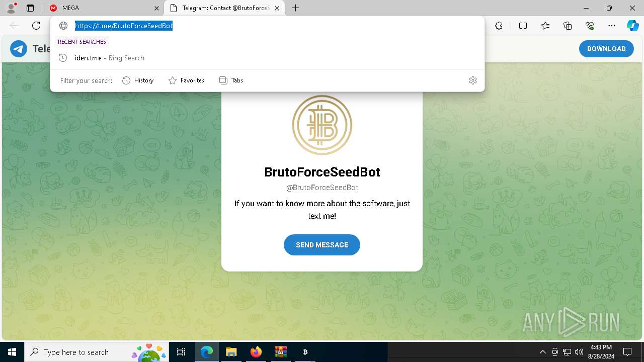Launch Firefox from taskbar

pos(256,352)
